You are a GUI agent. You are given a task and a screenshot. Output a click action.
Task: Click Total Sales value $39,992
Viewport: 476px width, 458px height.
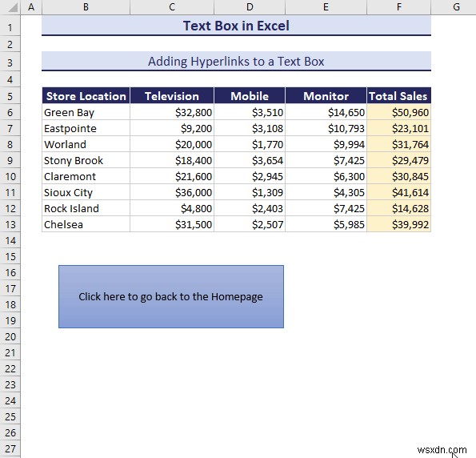399,224
